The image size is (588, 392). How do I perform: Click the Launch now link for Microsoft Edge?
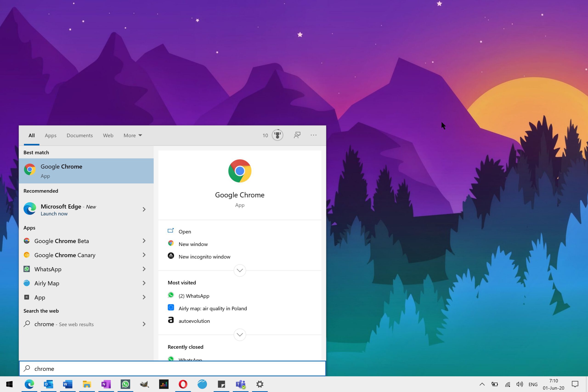(54, 214)
